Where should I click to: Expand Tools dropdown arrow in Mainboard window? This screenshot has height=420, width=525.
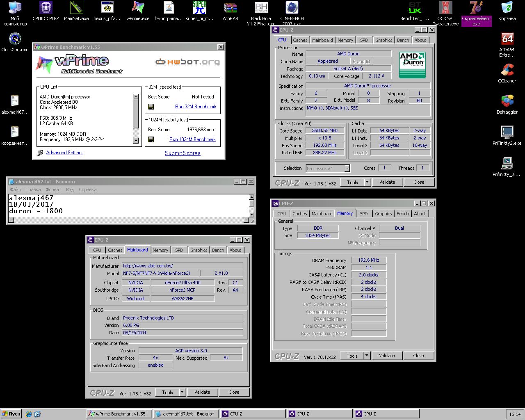tap(182, 392)
